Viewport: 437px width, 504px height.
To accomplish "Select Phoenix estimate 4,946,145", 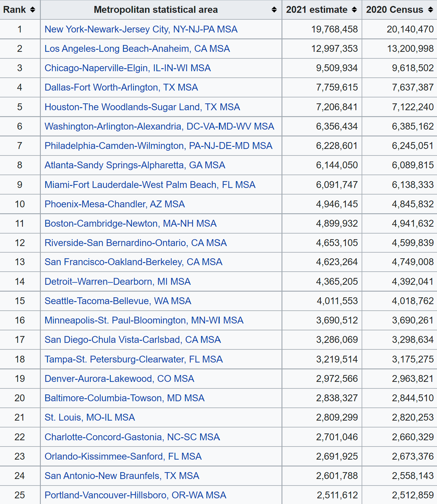I will (x=337, y=204).
